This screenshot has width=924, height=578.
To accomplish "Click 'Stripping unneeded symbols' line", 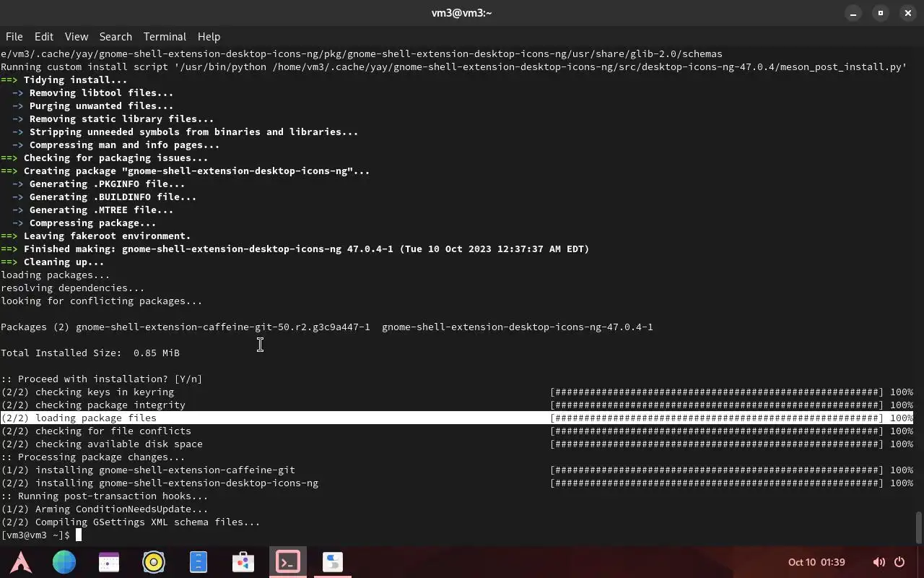I will pos(186,131).
